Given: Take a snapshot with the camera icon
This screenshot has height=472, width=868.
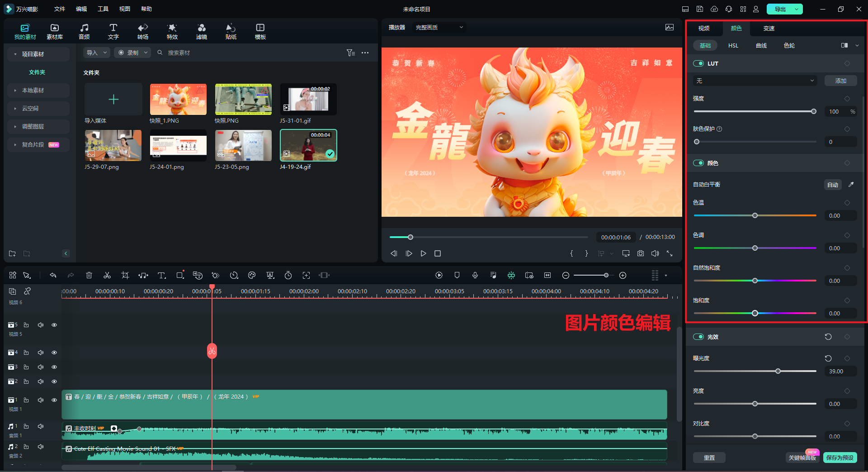Looking at the screenshot, I should coord(641,253).
